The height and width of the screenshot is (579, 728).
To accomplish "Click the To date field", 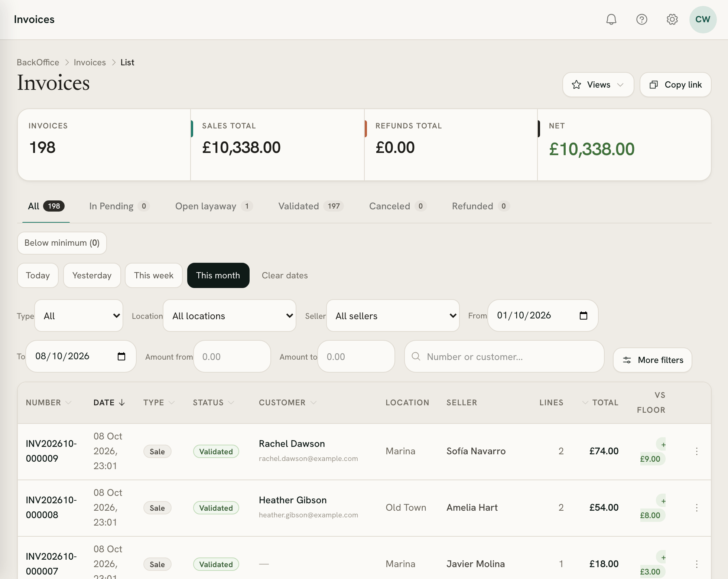I will pos(81,356).
